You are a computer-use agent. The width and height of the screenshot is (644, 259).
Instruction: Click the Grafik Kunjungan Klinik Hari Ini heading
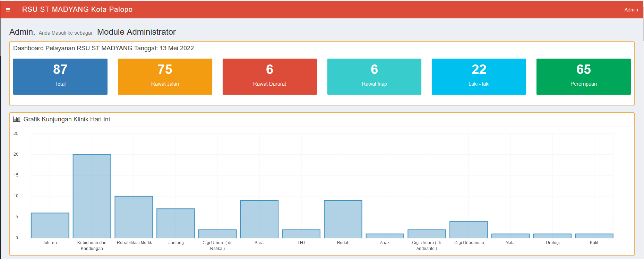coord(67,119)
